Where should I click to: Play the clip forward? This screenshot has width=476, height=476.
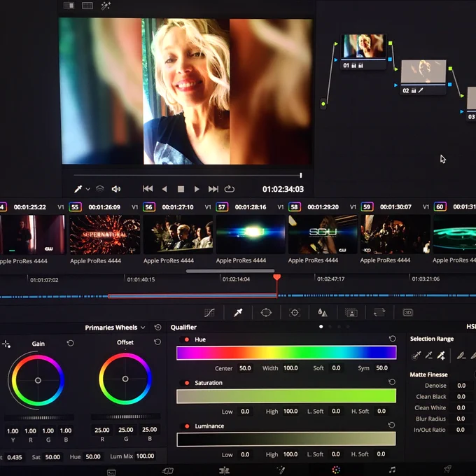[197, 189]
